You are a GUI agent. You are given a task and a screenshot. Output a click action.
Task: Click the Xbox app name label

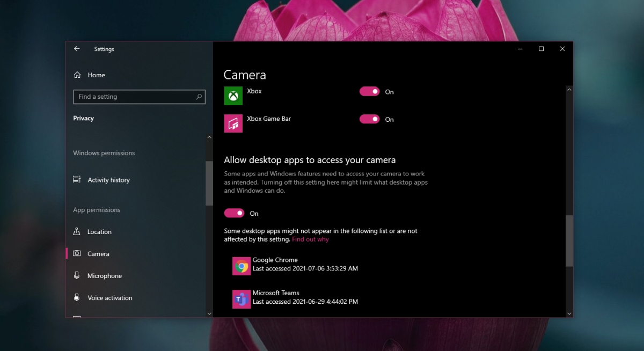(x=254, y=91)
